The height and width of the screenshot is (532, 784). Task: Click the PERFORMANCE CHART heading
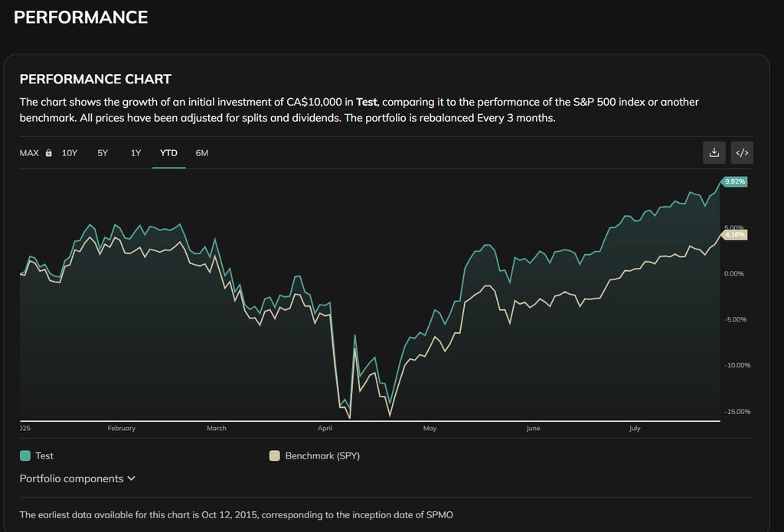point(95,79)
